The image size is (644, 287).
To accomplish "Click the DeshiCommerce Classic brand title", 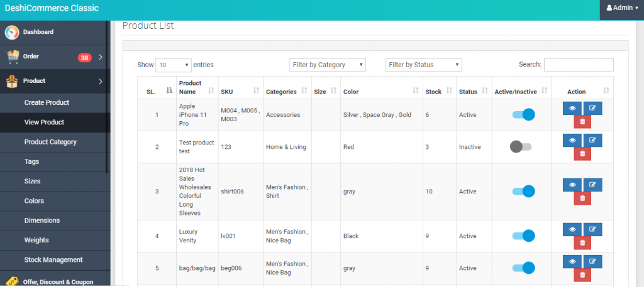I will 52,8.
